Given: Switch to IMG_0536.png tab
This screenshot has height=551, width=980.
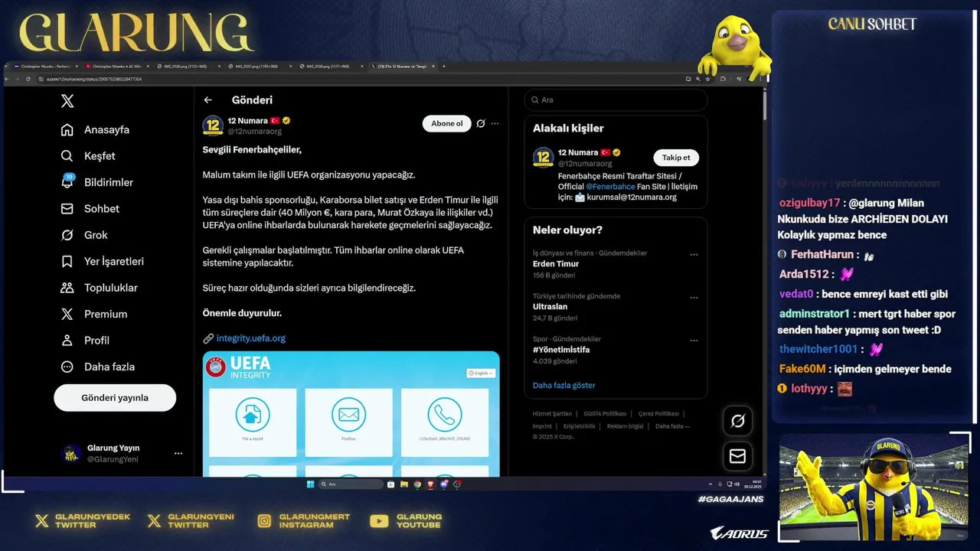Looking at the screenshot, I should [x=187, y=67].
